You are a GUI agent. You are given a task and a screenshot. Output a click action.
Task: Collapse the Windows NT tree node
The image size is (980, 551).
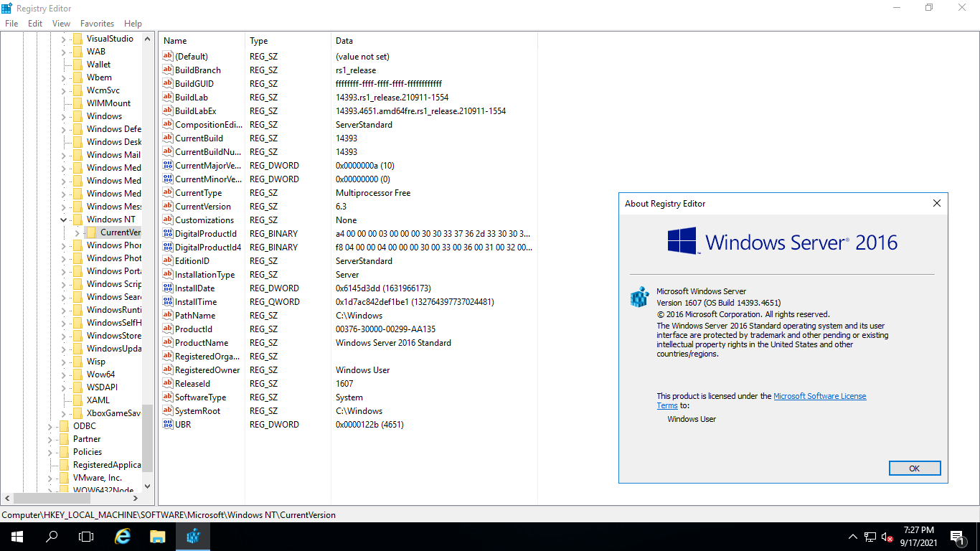(63, 220)
